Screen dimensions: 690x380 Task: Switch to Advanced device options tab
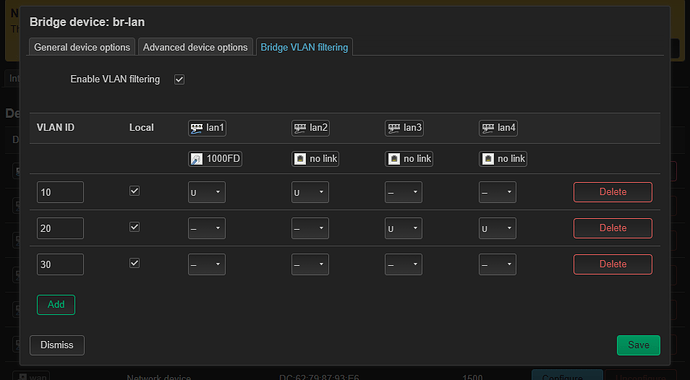tap(195, 47)
